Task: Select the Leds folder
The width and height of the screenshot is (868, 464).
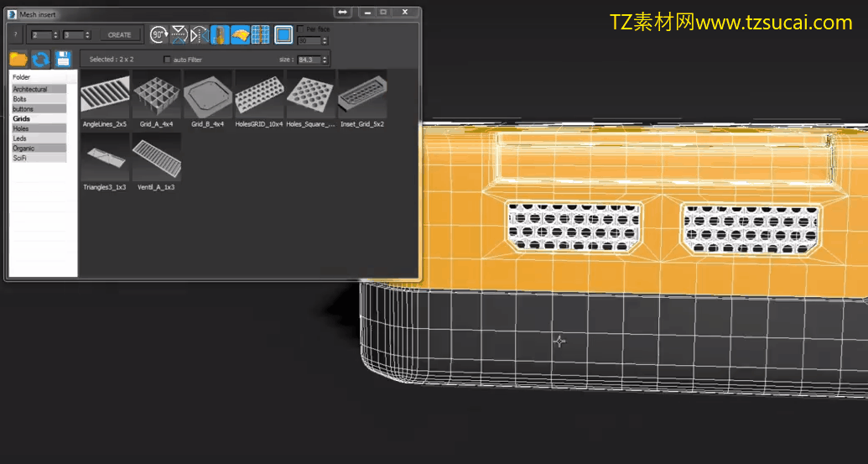Action: tap(39, 138)
